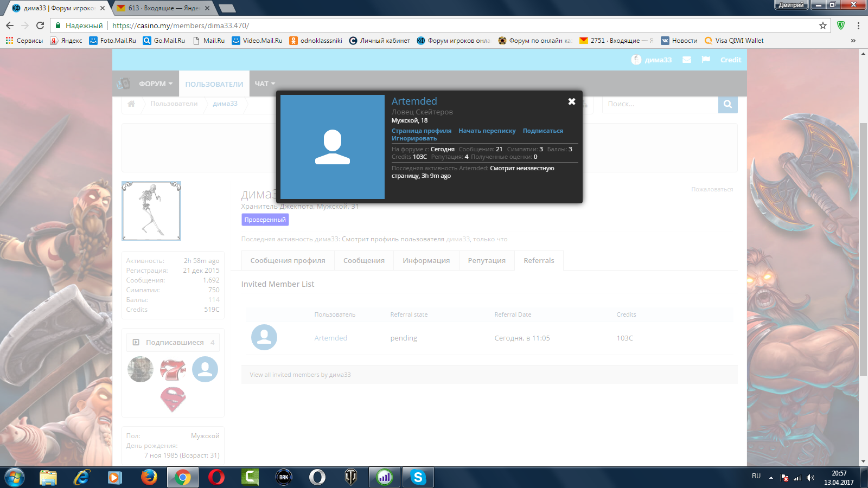Reload the page in browser

40,25
